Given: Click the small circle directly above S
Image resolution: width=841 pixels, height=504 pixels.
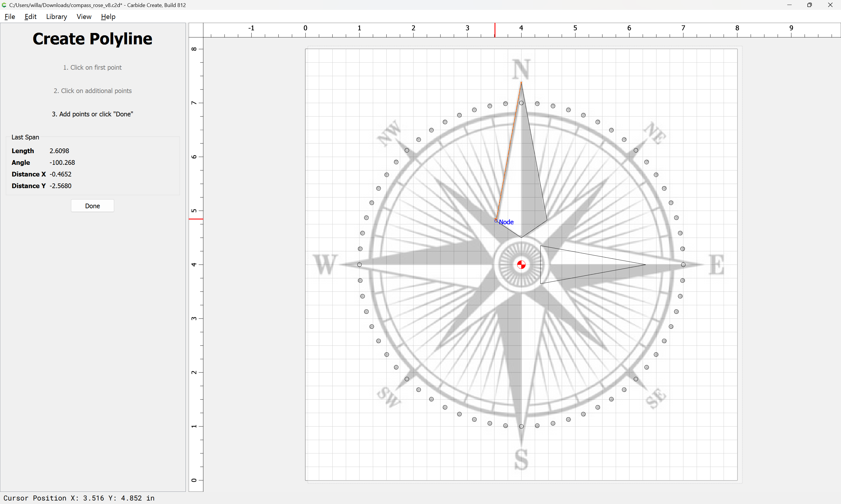Looking at the screenshot, I should point(521,426).
